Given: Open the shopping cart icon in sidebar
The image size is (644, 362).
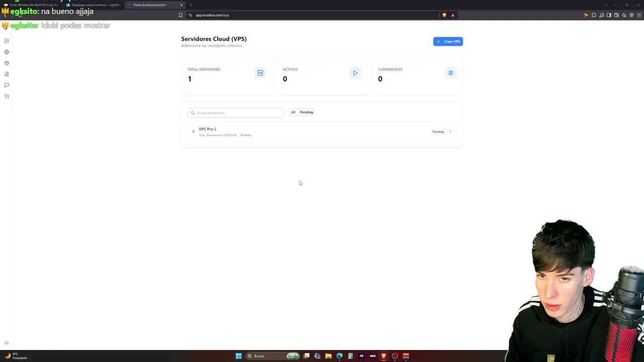Looking at the screenshot, I should 7,96.
